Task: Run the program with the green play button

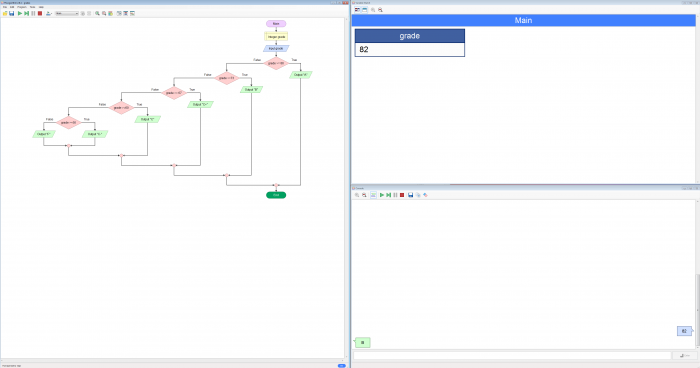Action: (20, 13)
